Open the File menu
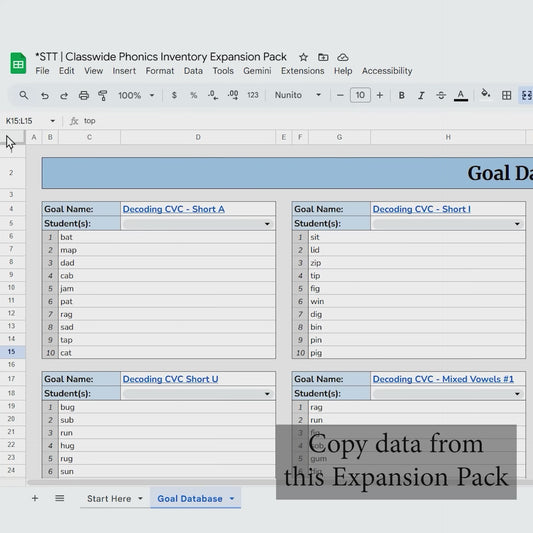 (x=42, y=71)
